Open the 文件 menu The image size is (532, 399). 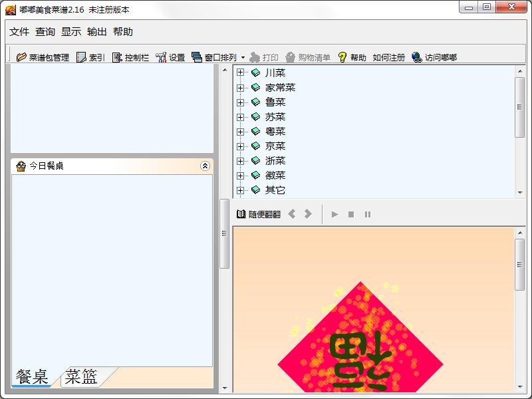[x=19, y=32]
